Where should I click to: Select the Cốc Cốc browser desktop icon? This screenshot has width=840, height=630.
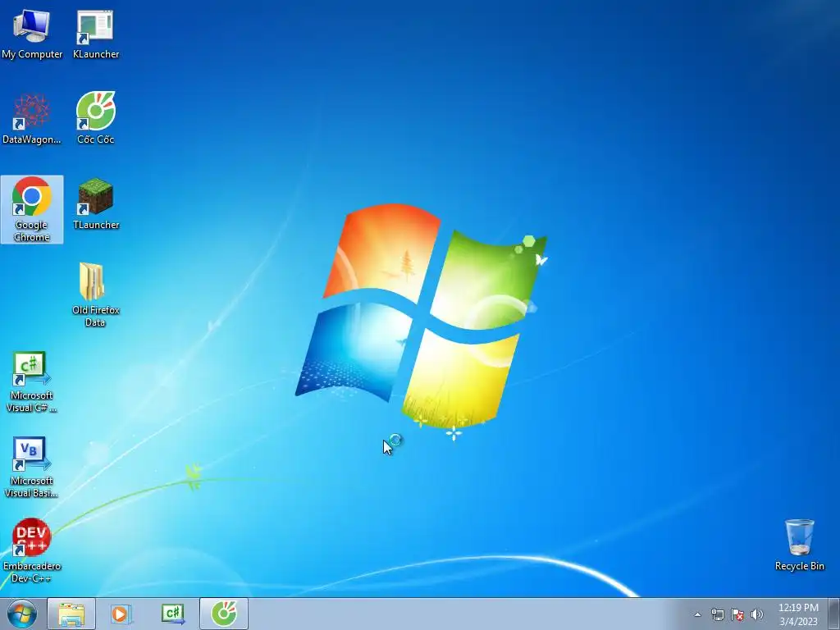(x=95, y=119)
